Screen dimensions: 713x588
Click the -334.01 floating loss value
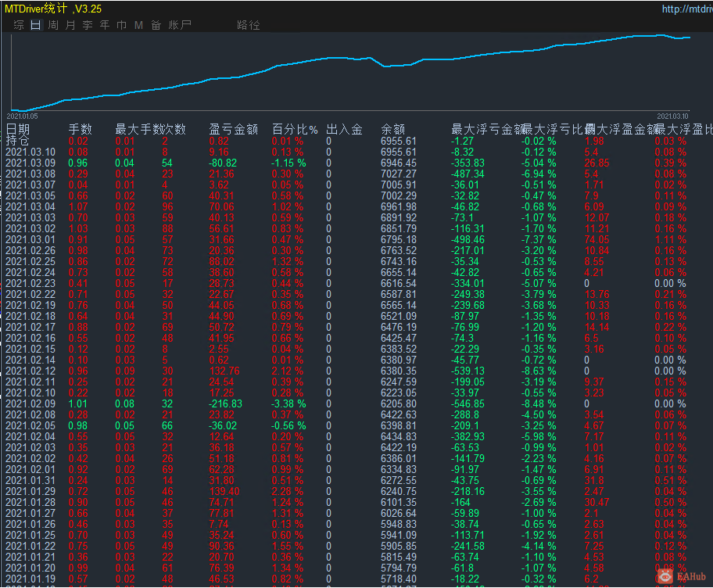tap(468, 283)
